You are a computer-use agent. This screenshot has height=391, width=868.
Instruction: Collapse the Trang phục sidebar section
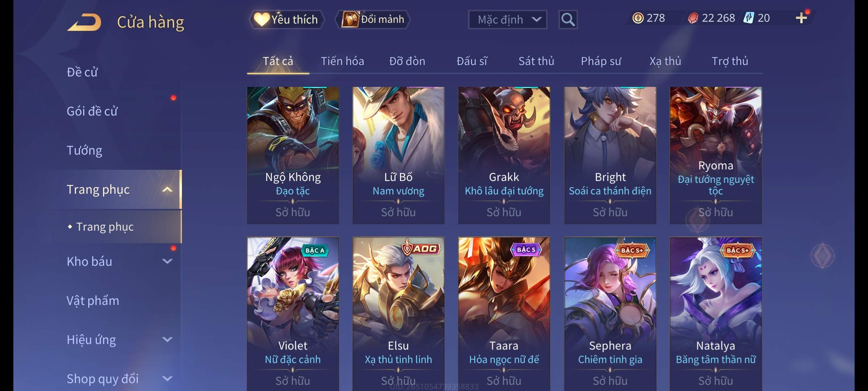click(167, 189)
